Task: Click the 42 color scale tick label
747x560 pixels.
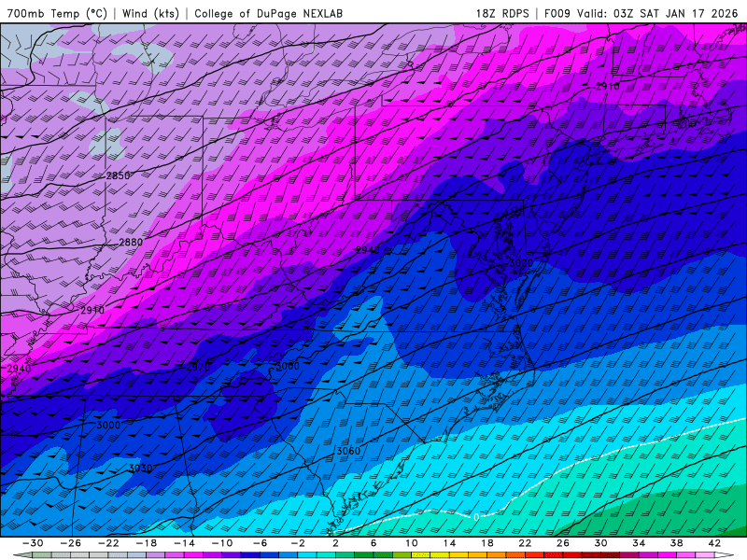Action: (x=714, y=543)
